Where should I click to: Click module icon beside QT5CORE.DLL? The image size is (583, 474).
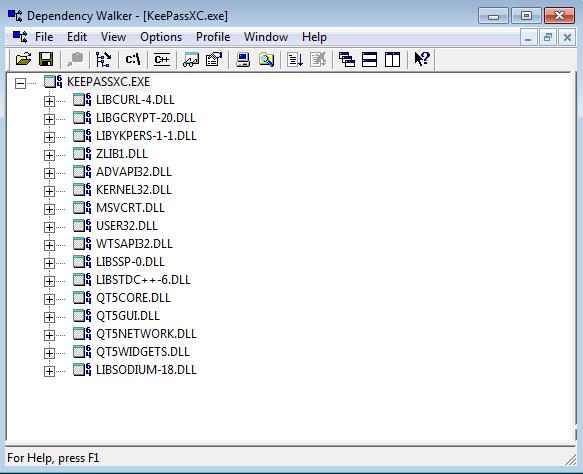82,298
